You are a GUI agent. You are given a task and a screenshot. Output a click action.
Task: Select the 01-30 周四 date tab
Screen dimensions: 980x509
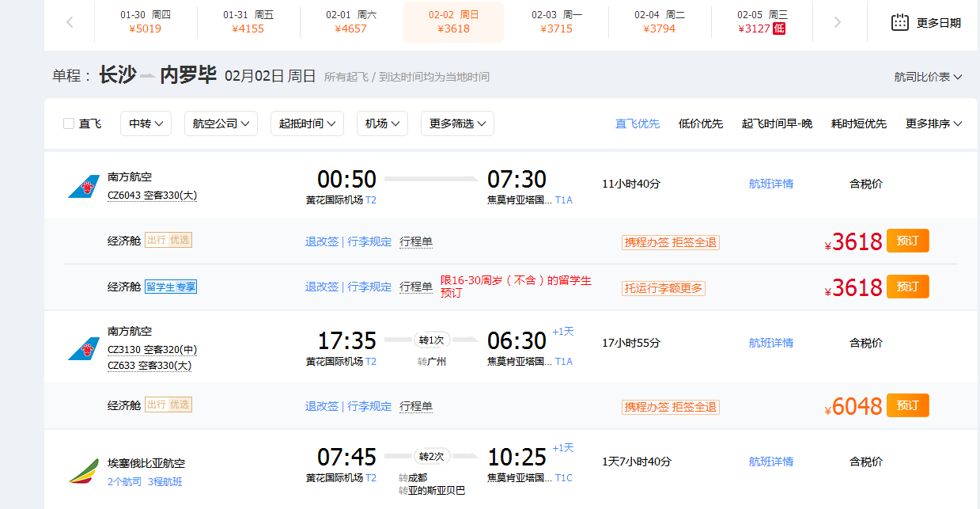[x=146, y=22]
